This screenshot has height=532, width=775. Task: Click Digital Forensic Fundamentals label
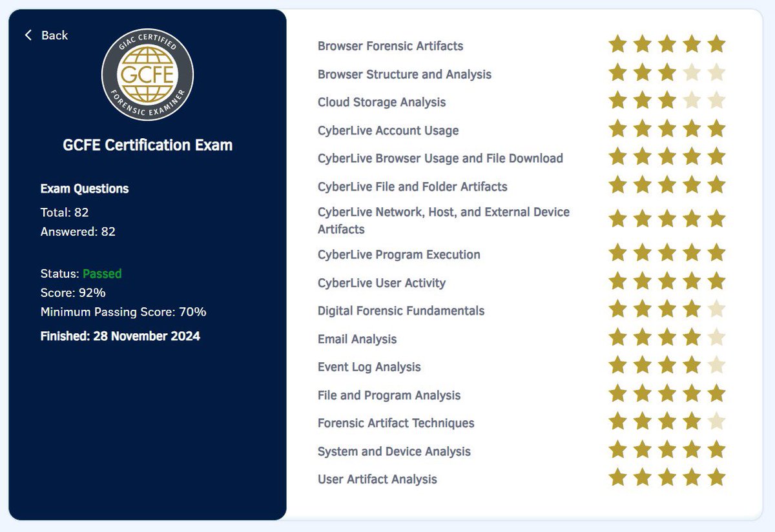pyautogui.click(x=401, y=311)
